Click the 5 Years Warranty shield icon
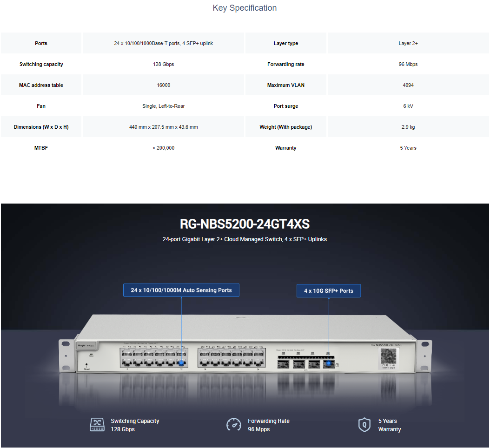This screenshot has width=490, height=448. coord(364,425)
